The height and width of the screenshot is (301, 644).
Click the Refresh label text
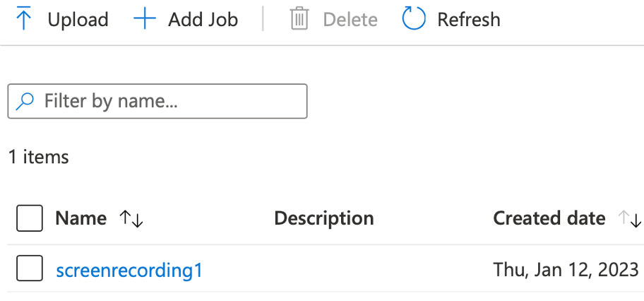(469, 19)
